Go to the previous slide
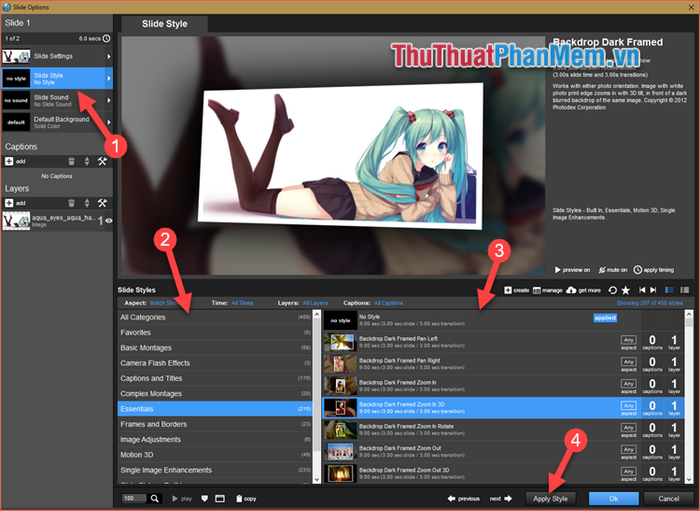This screenshot has height=511, width=700. pos(463,499)
